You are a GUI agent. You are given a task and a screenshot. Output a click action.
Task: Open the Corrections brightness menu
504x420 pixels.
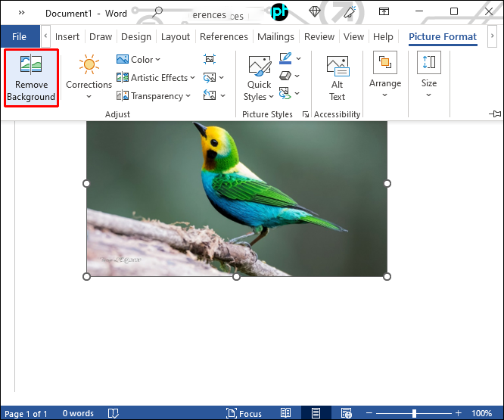89,76
